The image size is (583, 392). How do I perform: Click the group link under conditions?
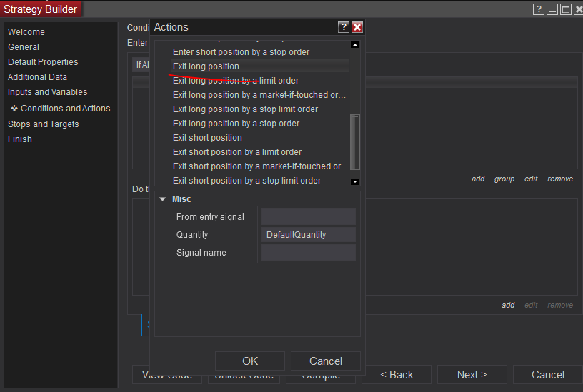click(504, 179)
